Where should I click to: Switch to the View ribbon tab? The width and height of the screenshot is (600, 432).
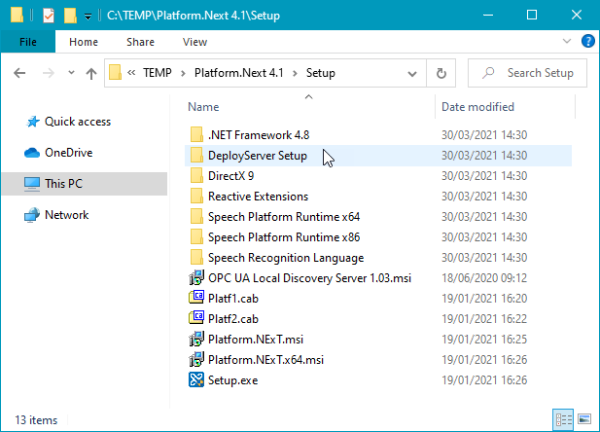(x=195, y=42)
